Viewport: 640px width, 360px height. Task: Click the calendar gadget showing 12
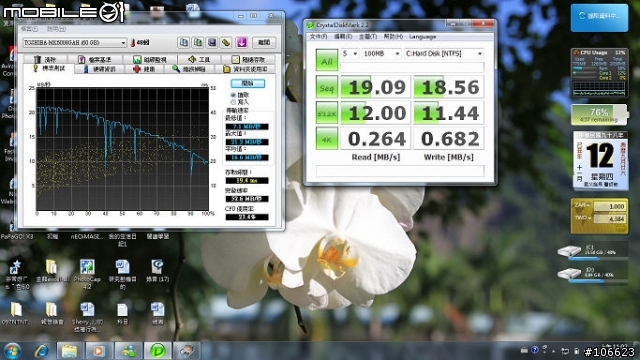pyautogui.click(x=599, y=160)
